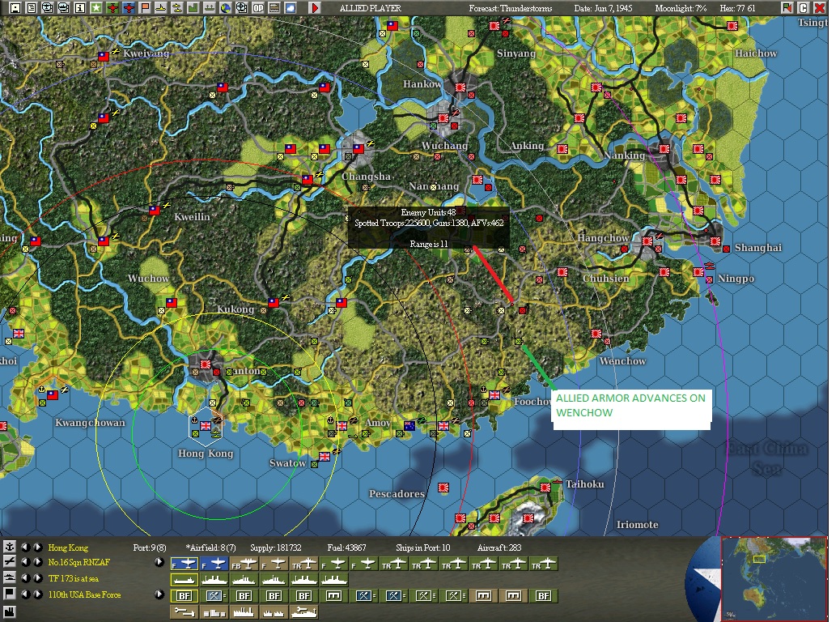Select the FB fighter-bomber squadron icon
Image resolution: width=840 pixels, height=622 pixels.
244,564
